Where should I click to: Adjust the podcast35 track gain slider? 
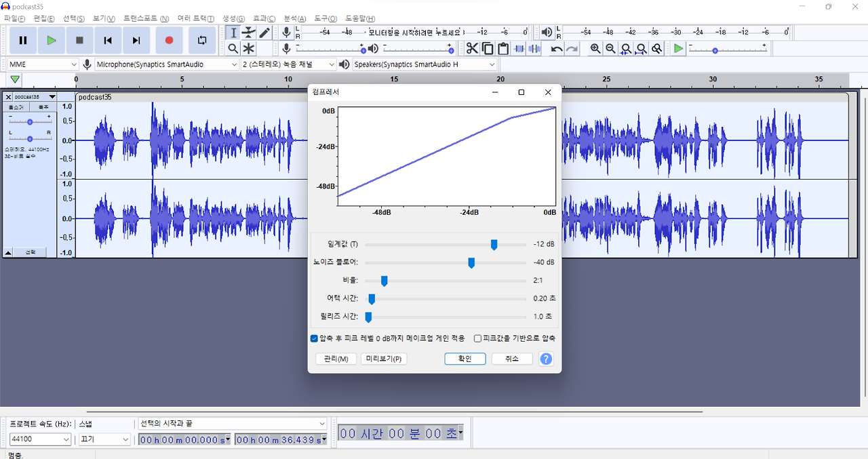(30, 121)
